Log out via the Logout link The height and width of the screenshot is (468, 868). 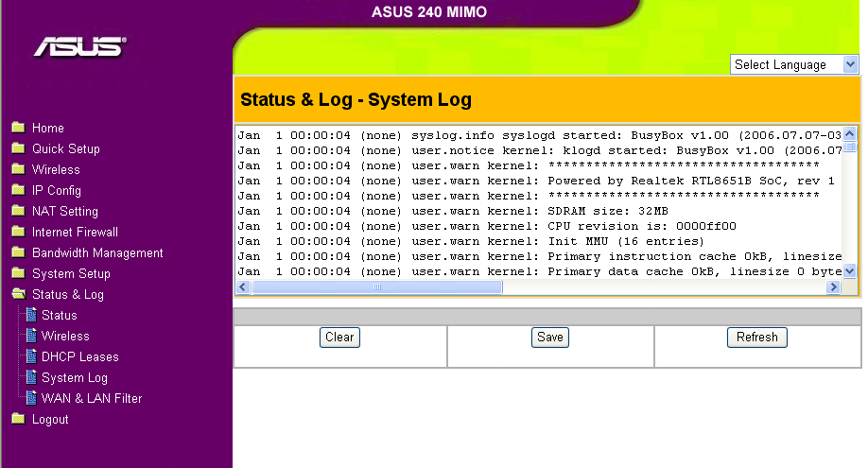[50, 419]
